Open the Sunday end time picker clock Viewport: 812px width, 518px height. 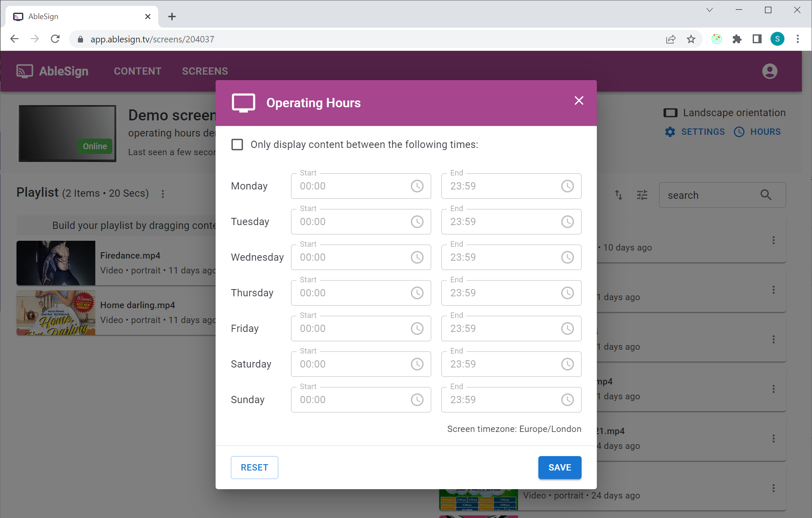[x=567, y=399]
